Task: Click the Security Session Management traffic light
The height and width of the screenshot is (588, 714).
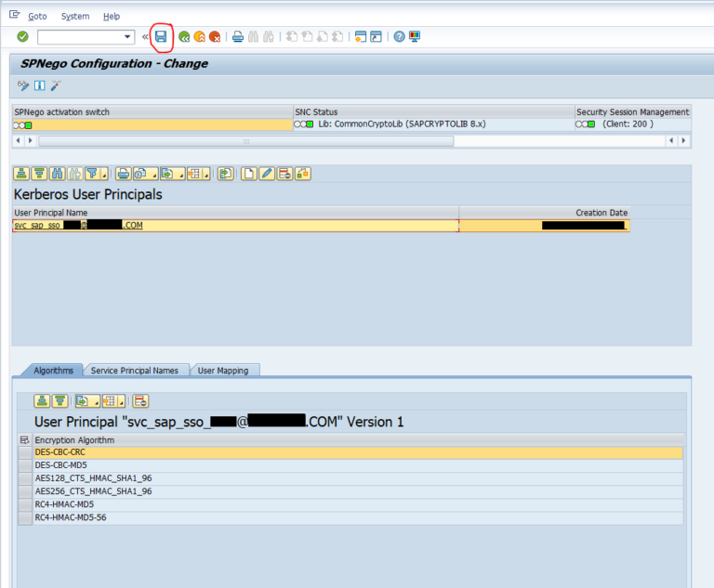Action: [585, 124]
